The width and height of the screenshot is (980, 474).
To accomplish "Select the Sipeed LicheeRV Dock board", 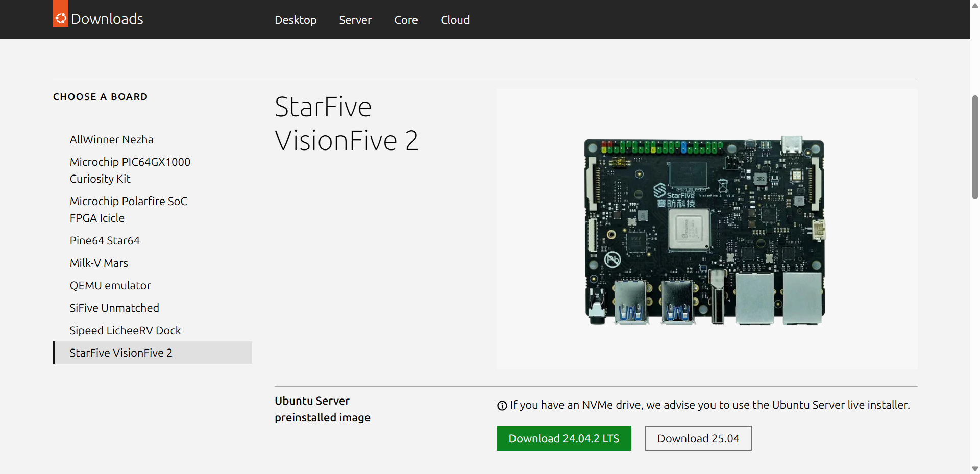I will click(x=125, y=330).
